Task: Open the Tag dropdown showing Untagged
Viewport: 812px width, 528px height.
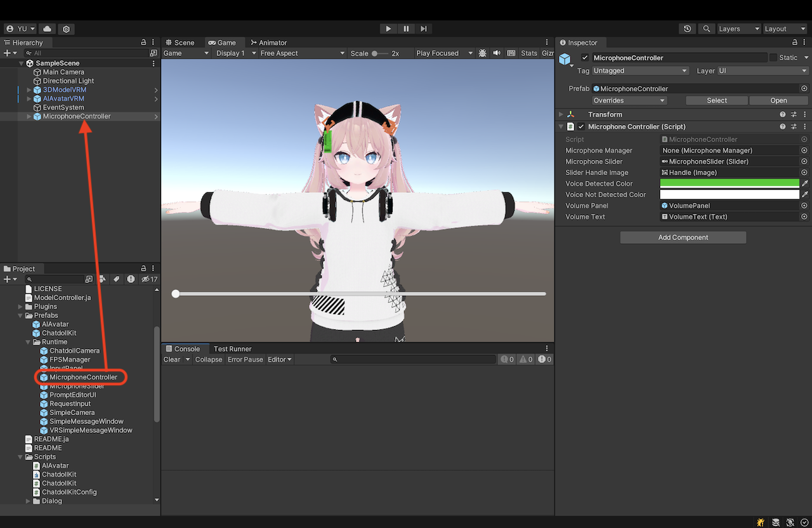Action: point(640,71)
